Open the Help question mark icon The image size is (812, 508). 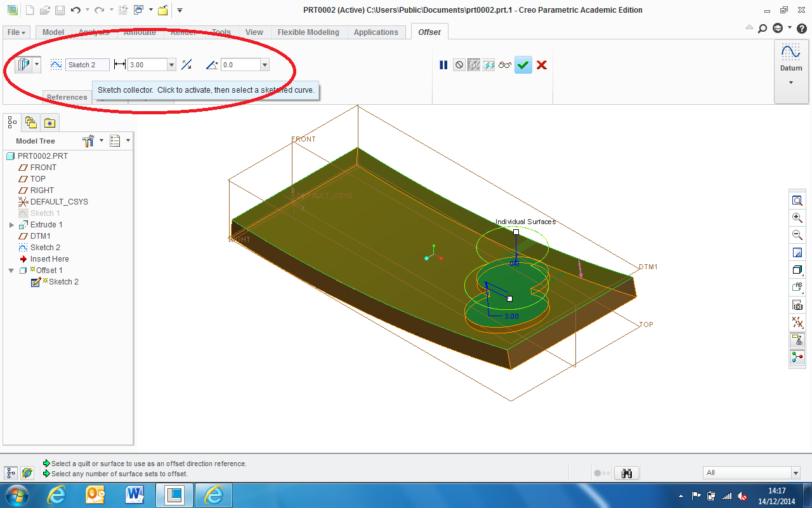pos(801,28)
